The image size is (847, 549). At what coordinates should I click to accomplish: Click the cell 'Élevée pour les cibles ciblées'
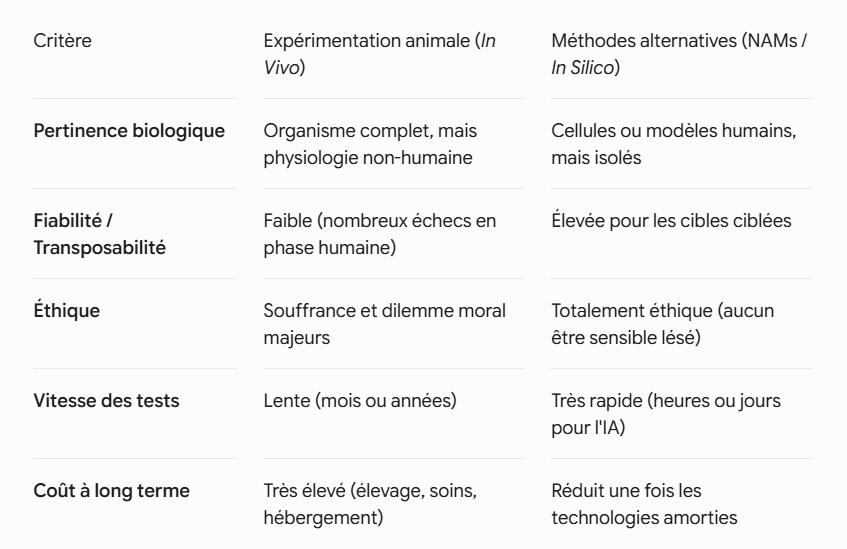671,220
